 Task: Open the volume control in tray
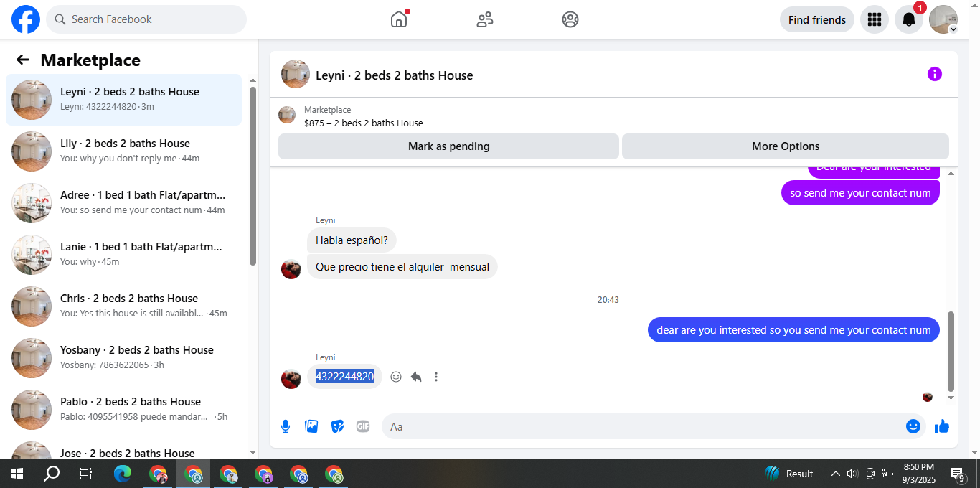tap(852, 474)
